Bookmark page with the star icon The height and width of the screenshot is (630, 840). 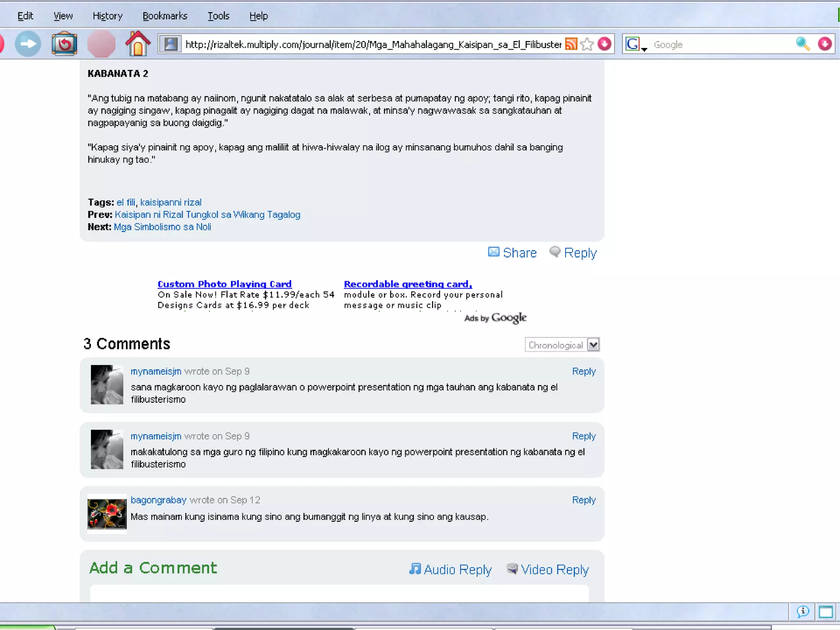point(587,44)
